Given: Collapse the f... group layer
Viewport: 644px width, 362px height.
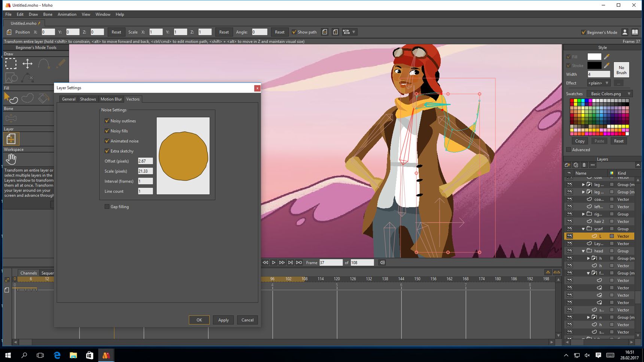Looking at the screenshot, I should click(x=588, y=273).
